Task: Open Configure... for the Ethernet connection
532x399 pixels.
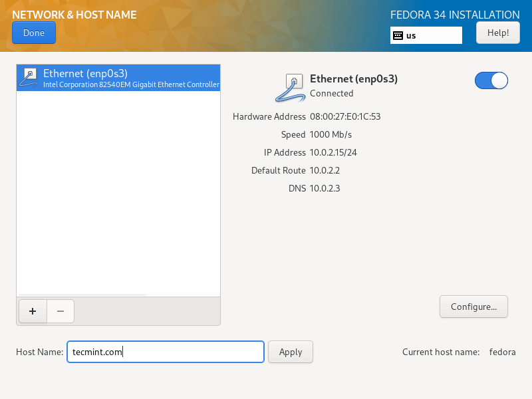Action: pyautogui.click(x=473, y=307)
